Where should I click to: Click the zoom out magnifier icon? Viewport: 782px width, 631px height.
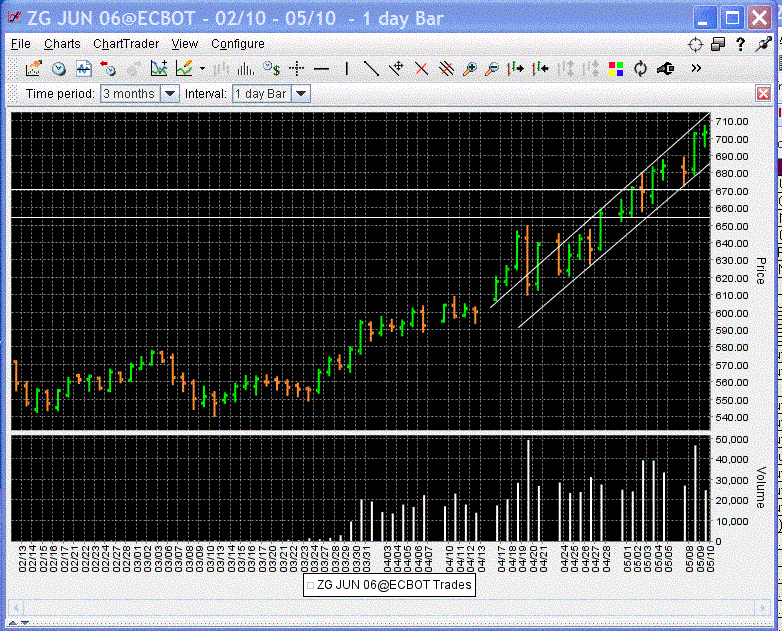[x=491, y=68]
